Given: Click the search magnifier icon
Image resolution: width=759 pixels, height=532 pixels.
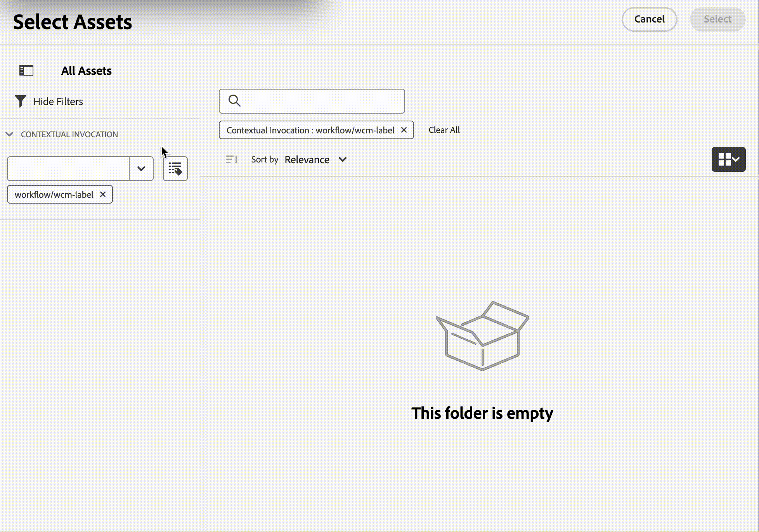Looking at the screenshot, I should (234, 101).
